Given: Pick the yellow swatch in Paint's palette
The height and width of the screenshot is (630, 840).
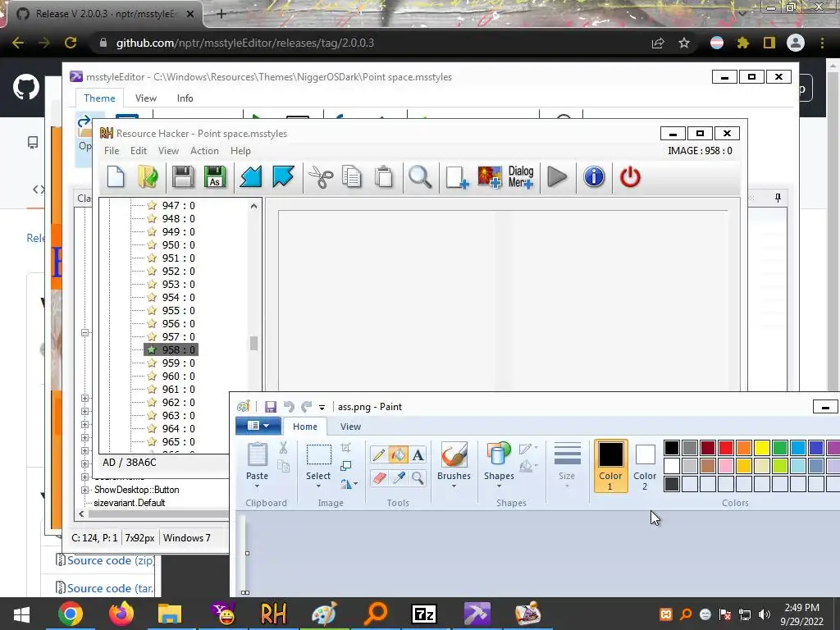Looking at the screenshot, I should point(762,447).
